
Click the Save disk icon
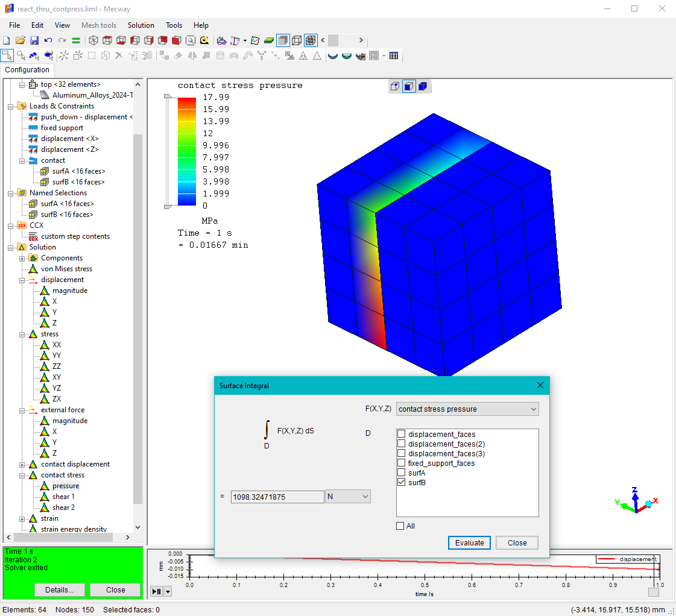click(x=34, y=40)
